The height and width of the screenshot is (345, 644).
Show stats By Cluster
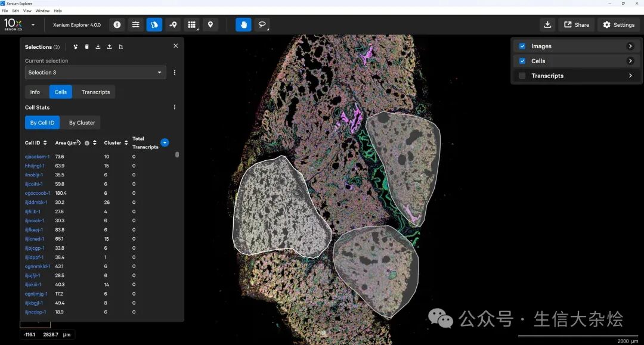click(x=82, y=123)
